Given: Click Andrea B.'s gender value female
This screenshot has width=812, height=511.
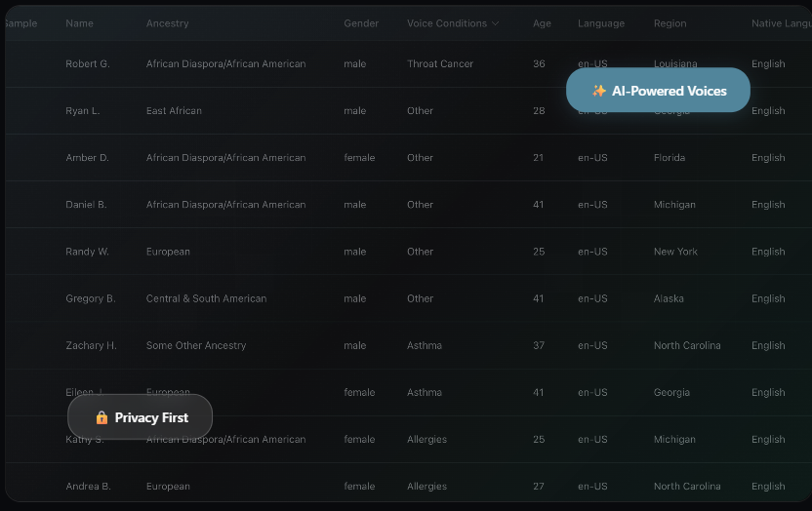Looking at the screenshot, I should tap(359, 487).
